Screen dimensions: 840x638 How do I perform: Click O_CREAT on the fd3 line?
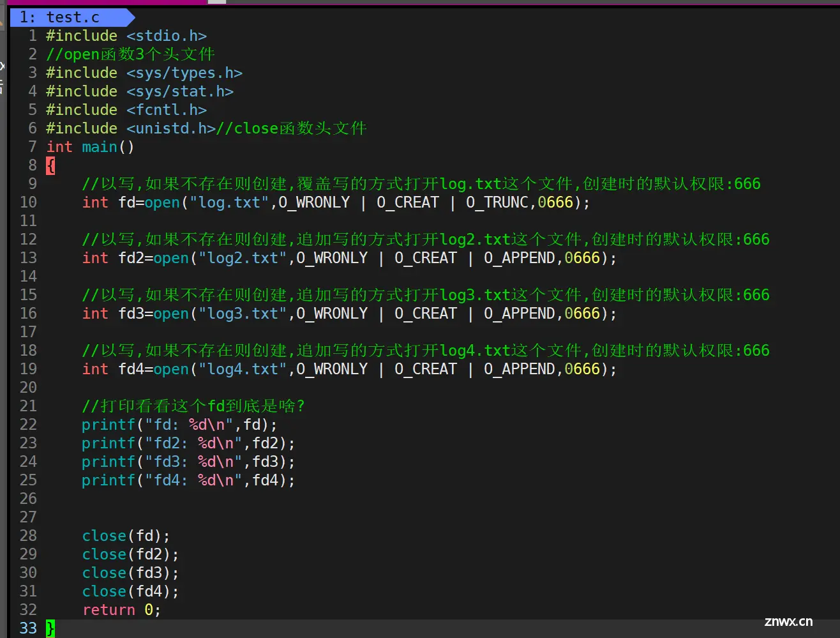[x=426, y=314]
